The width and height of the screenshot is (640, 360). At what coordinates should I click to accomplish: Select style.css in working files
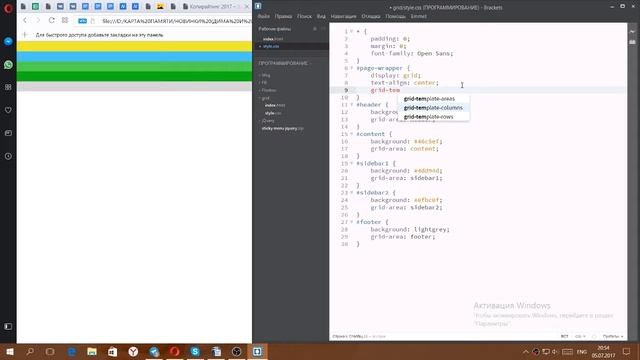click(271, 46)
